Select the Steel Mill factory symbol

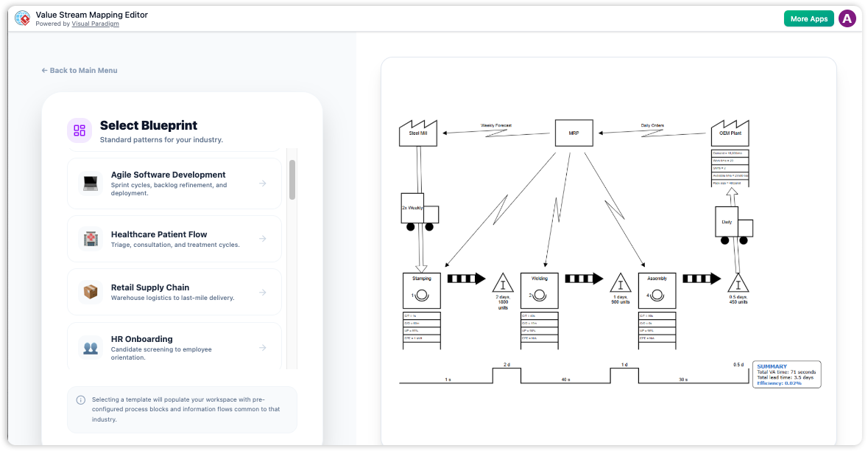418,132
